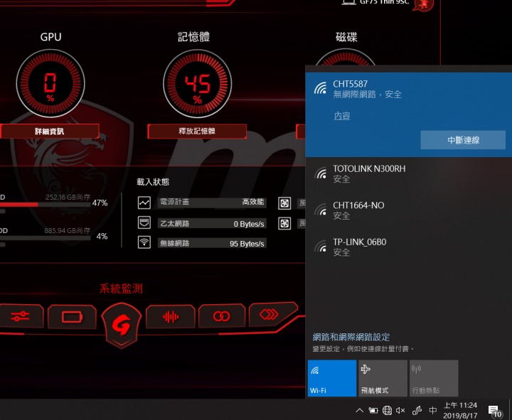The height and width of the screenshot is (420, 512).
Task: Click the 252.16 GB remaining text
Action: tap(68, 197)
